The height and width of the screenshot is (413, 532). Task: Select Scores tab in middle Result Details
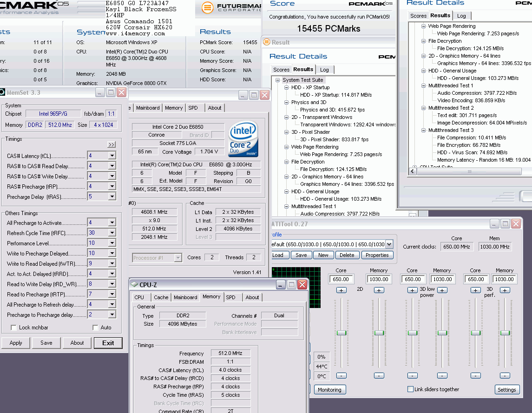pyautogui.click(x=281, y=70)
